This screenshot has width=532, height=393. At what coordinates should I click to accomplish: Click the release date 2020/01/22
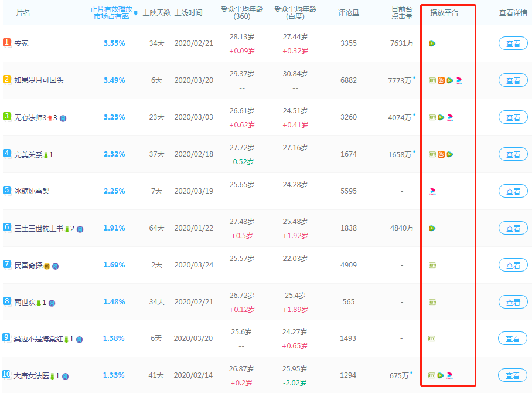(x=194, y=228)
